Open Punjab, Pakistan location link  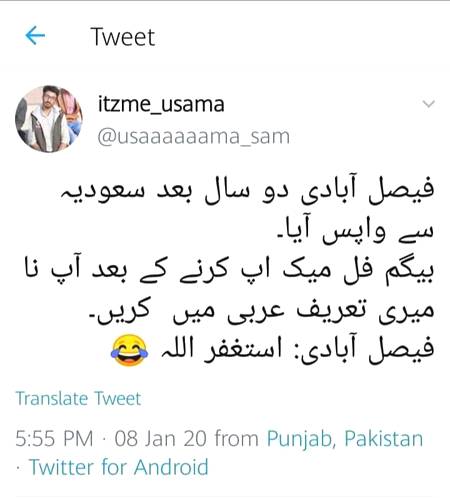[x=345, y=438]
